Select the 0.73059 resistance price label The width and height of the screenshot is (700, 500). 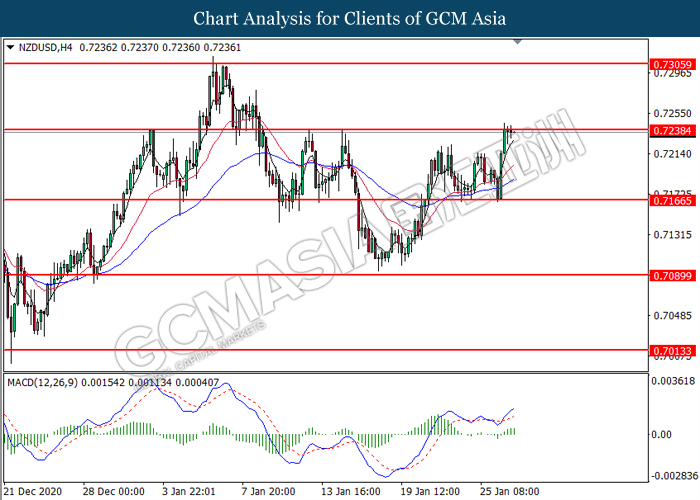coord(671,63)
